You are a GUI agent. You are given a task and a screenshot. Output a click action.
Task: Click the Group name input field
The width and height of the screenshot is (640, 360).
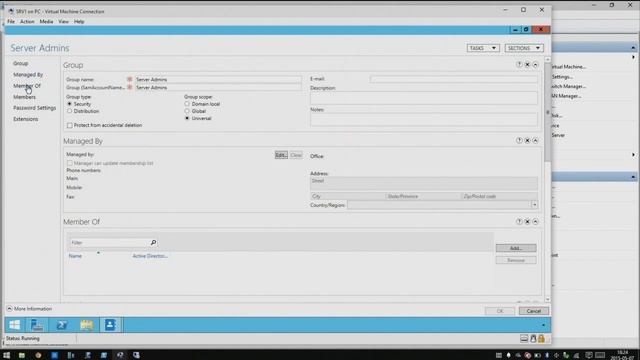click(x=218, y=80)
